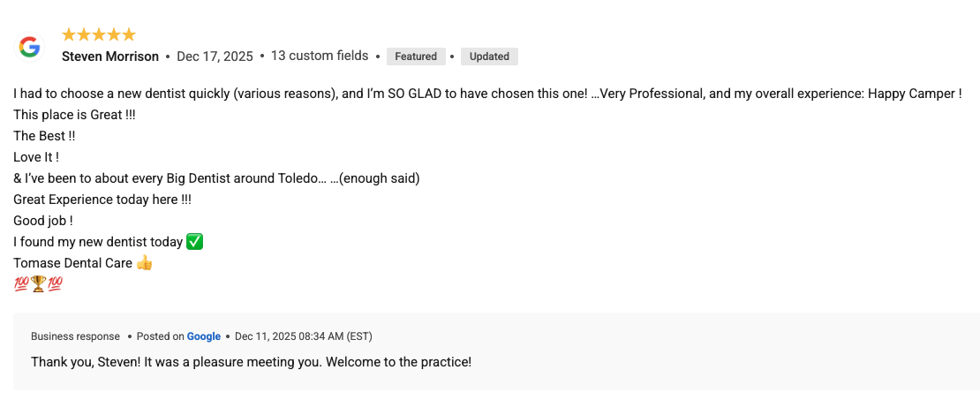
Task: Click the fifth star in the rating
Action: (129, 34)
